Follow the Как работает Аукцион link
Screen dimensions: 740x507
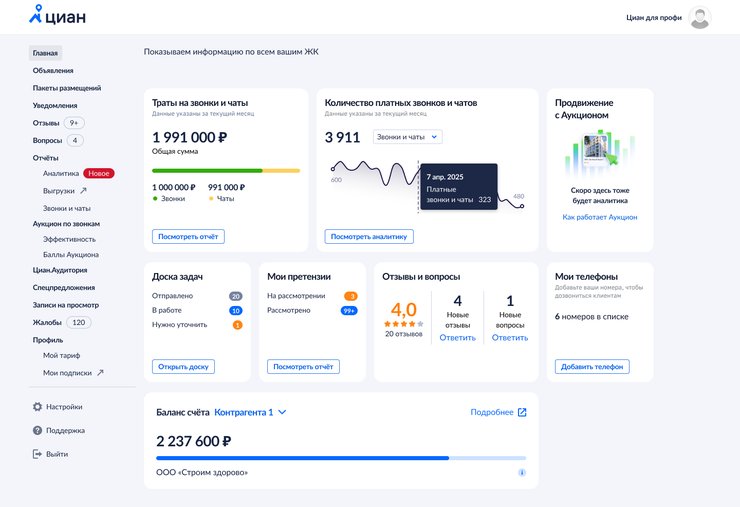pyautogui.click(x=599, y=217)
